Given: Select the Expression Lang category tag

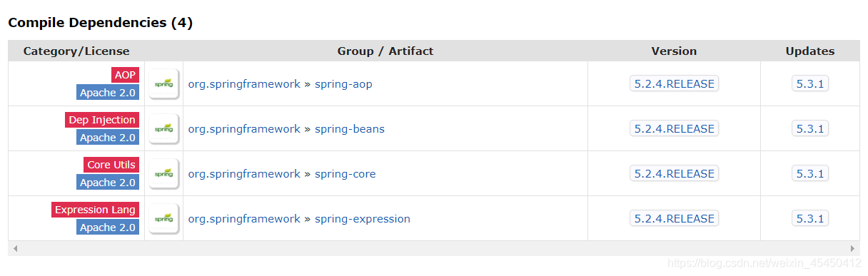Looking at the screenshot, I should pos(95,210).
